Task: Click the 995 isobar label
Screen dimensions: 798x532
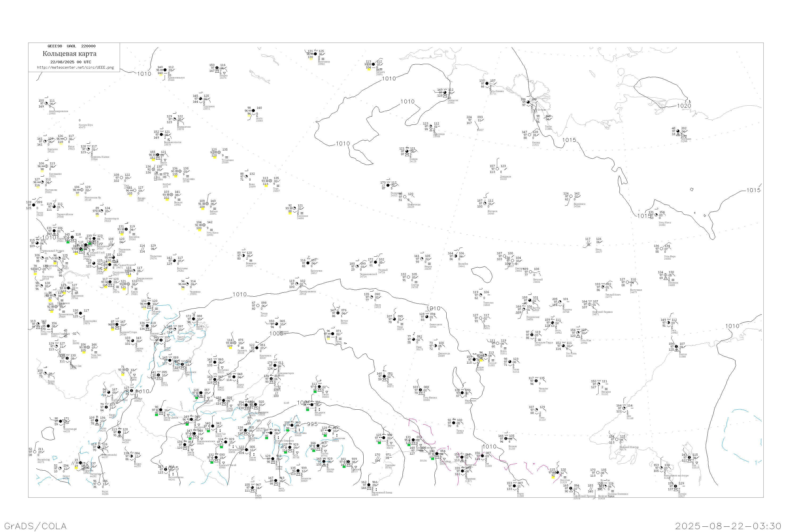Action: [x=312, y=425]
